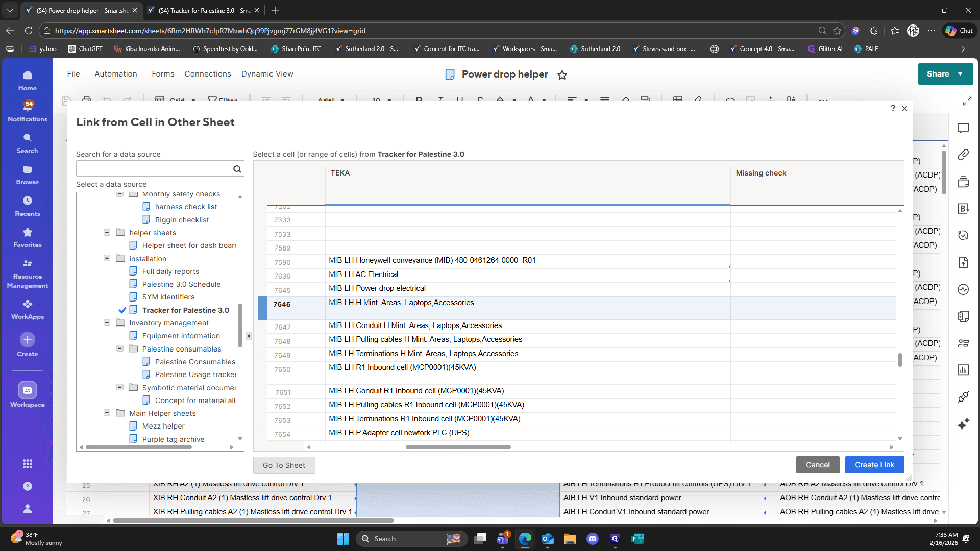Collapse the installation folder
This screenshot has height=551, width=980.
click(107, 258)
